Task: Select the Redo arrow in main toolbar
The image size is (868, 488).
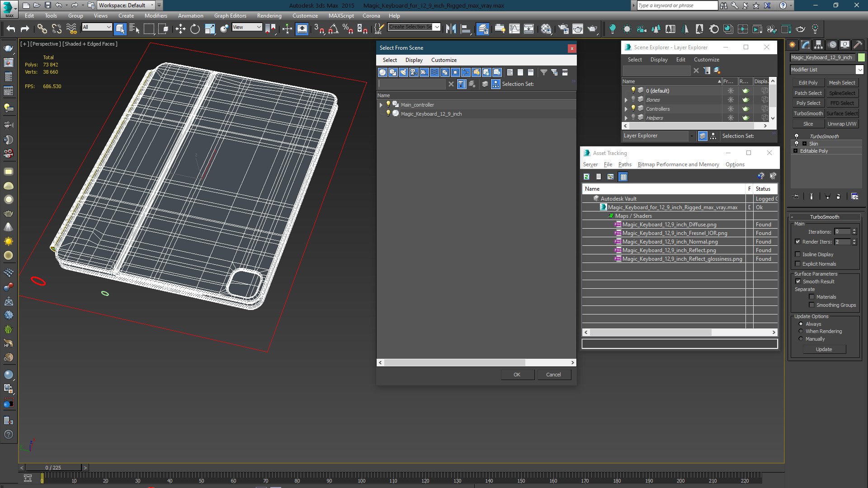Action: pyautogui.click(x=25, y=29)
